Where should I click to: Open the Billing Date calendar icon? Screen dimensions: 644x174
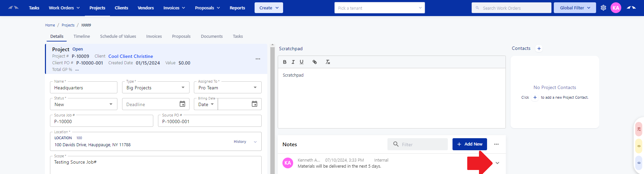tap(255, 104)
